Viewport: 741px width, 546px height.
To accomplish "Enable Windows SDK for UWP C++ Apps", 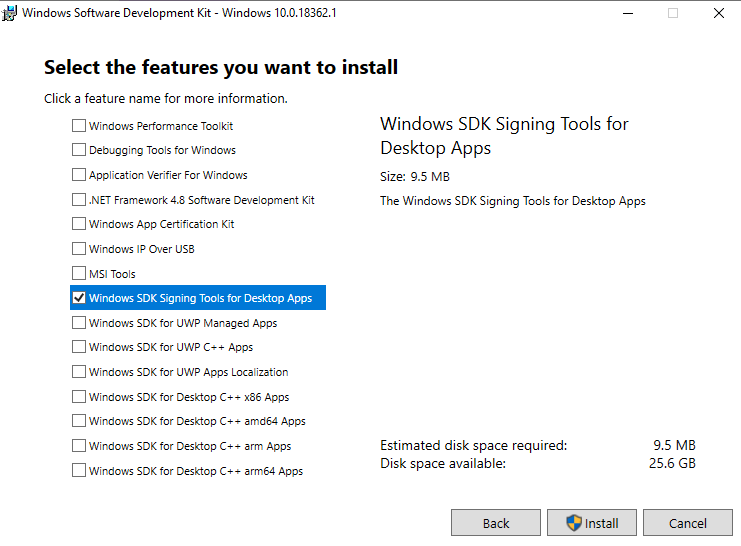I will (79, 347).
